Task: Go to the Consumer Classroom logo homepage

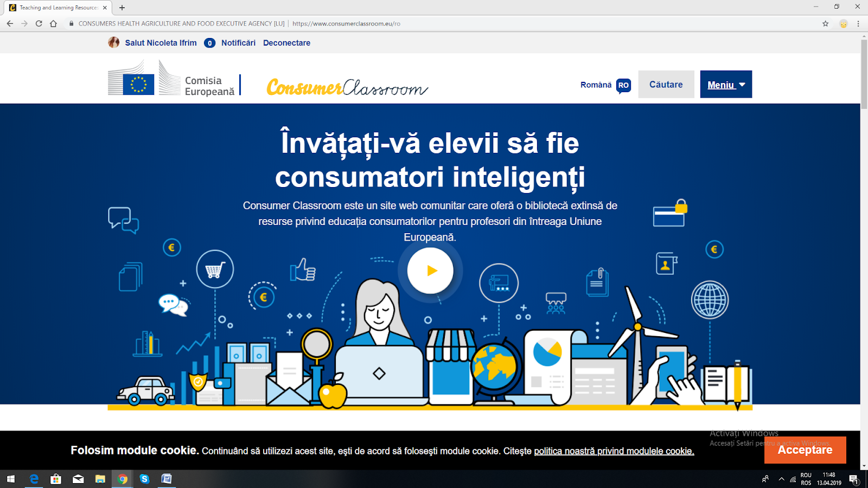Action: (347, 87)
